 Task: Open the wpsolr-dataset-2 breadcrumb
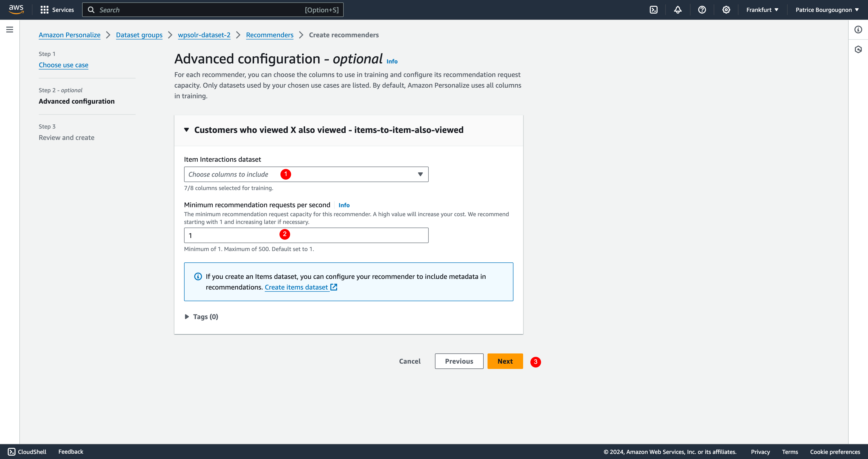pos(204,35)
